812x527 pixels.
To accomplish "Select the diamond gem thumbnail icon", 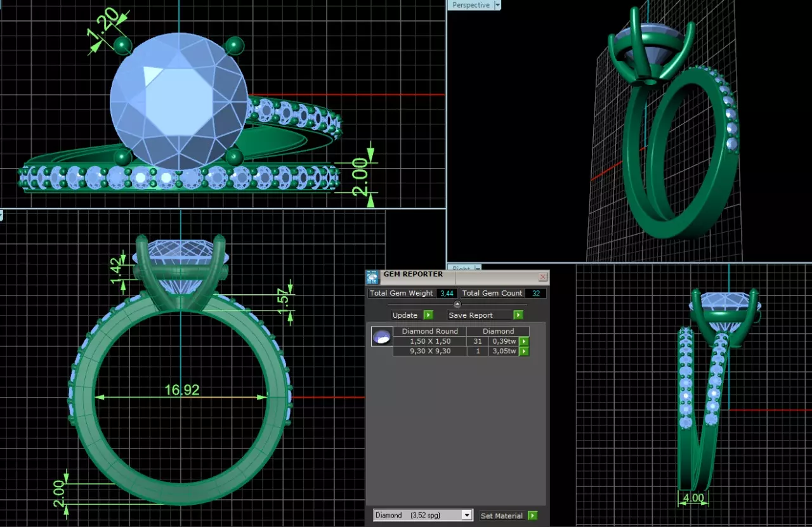I will click(x=381, y=337).
